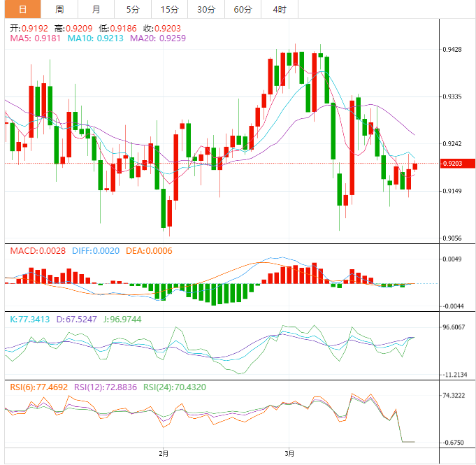Open the 5分 timeframe tab
476x465 pixels.
(133, 9)
